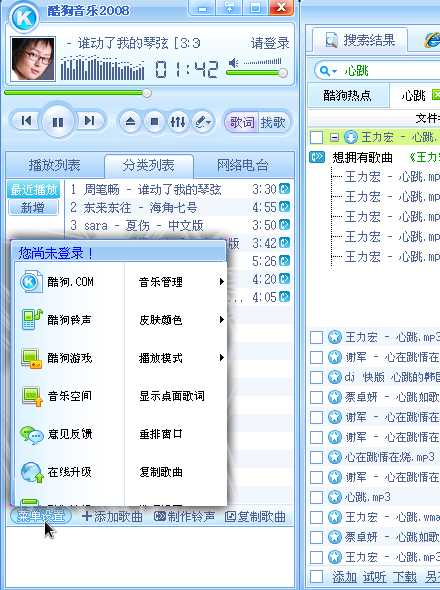The image size is (440, 590).
Task: Tick the select-all checkbox beside 添加
Action: click(x=316, y=577)
